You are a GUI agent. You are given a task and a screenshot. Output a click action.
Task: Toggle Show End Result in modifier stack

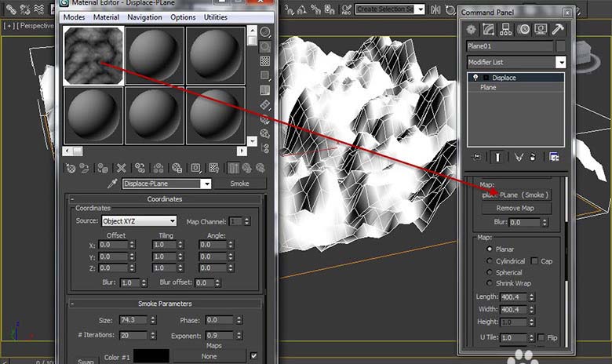click(x=497, y=157)
